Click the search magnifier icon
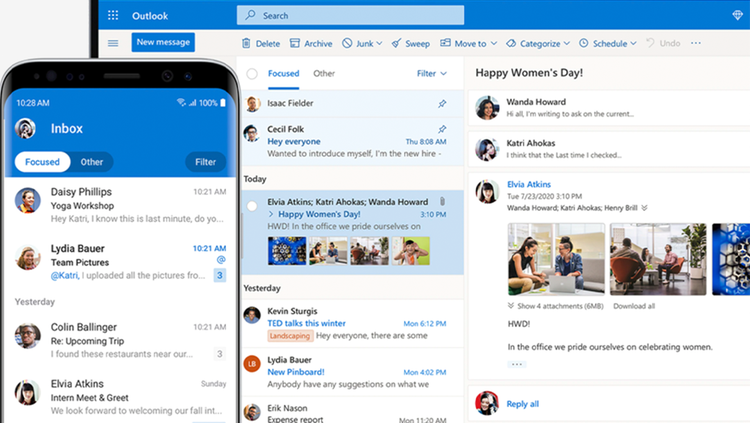The image size is (750, 423). click(x=250, y=15)
